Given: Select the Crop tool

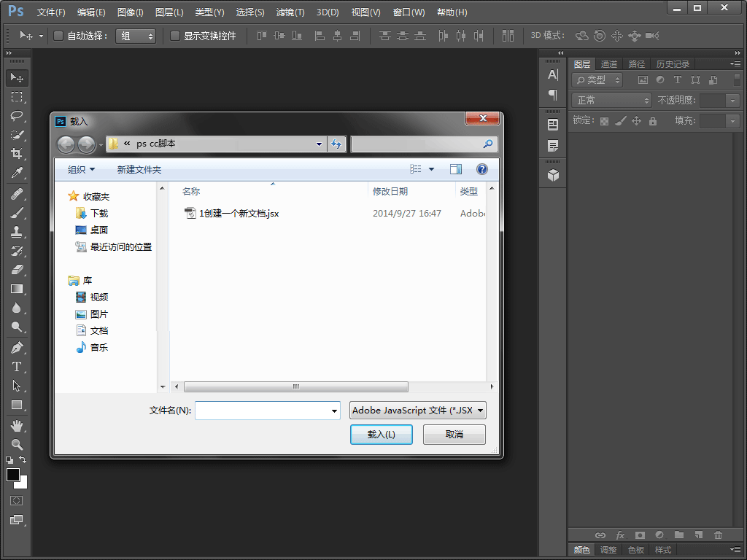Looking at the screenshot, I should [17, 153].
